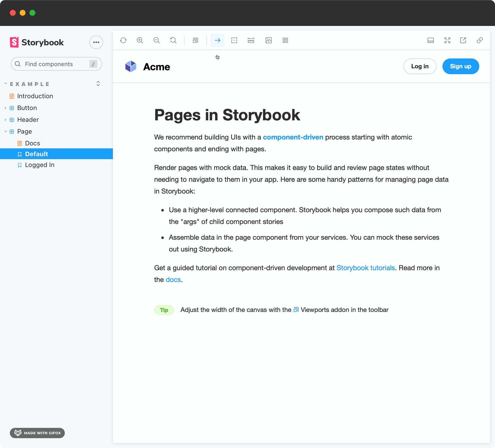Click the Introduction document icon
Screen dimensions: 495x448
12,96
